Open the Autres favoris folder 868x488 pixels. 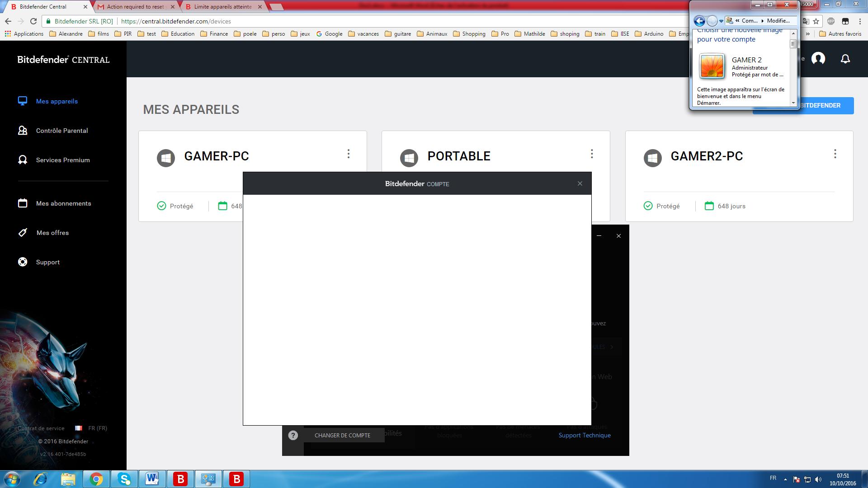pyautogui.click(x=840, y=34)
